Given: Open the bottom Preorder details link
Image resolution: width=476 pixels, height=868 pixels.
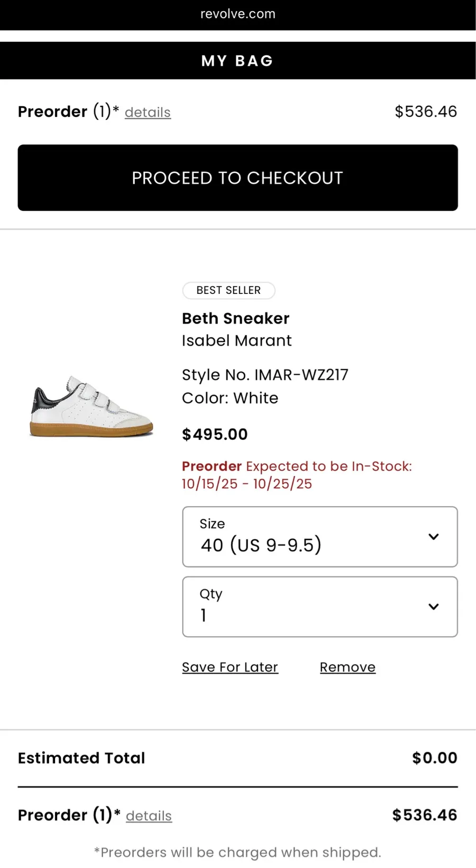Looking at the screenshot, I should click(149, 816).
